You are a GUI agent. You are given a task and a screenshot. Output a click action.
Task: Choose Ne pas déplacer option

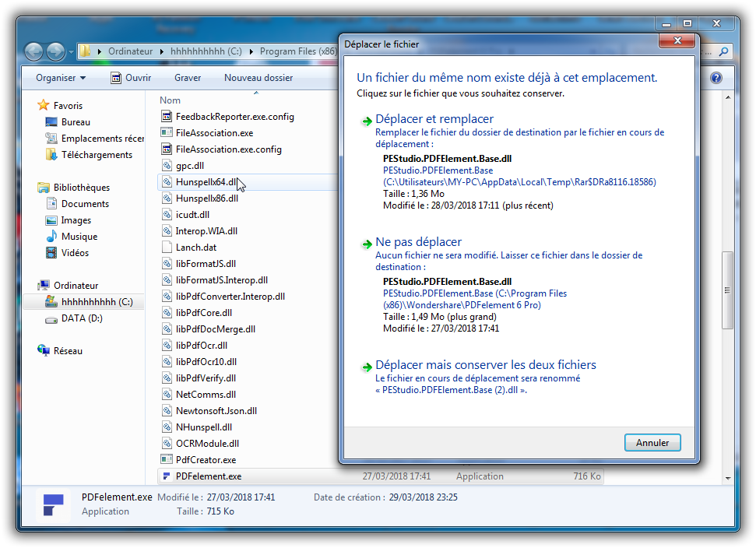419,242
